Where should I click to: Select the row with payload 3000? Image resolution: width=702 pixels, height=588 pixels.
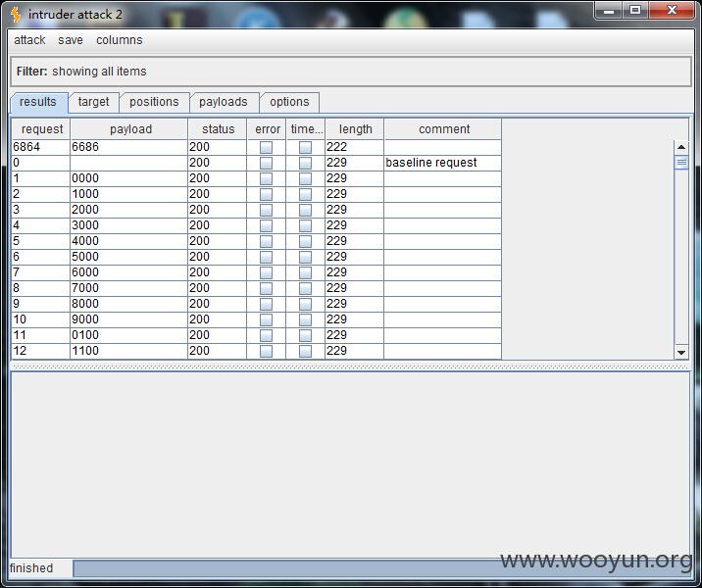256,225
